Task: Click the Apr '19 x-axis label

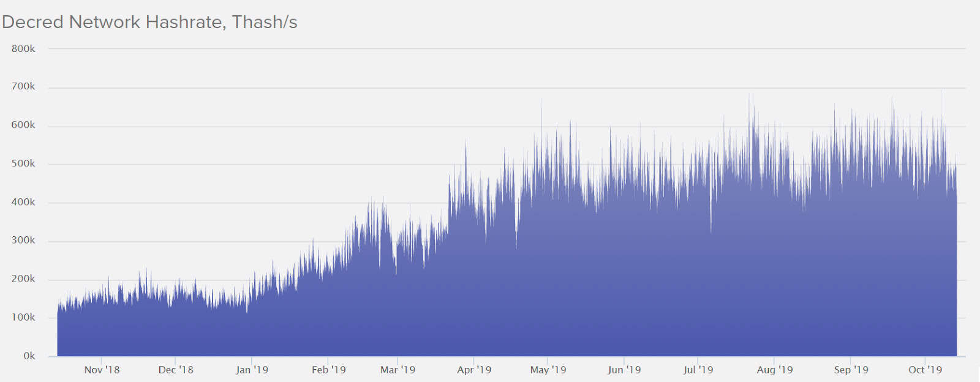Action: coord(474,370)
